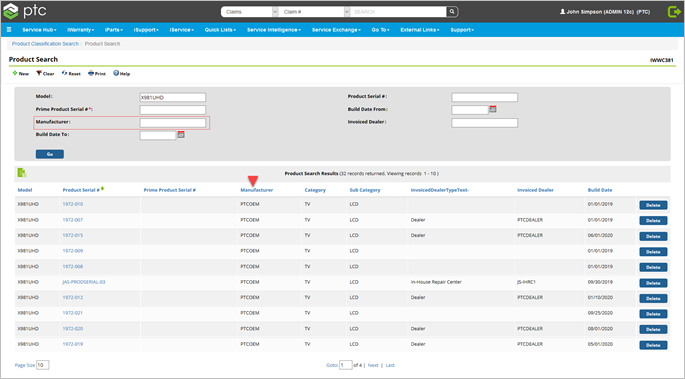The image size is (685, 379).
Task: Delete the row for serial 1972-012
Action: [x=653, y=298]
